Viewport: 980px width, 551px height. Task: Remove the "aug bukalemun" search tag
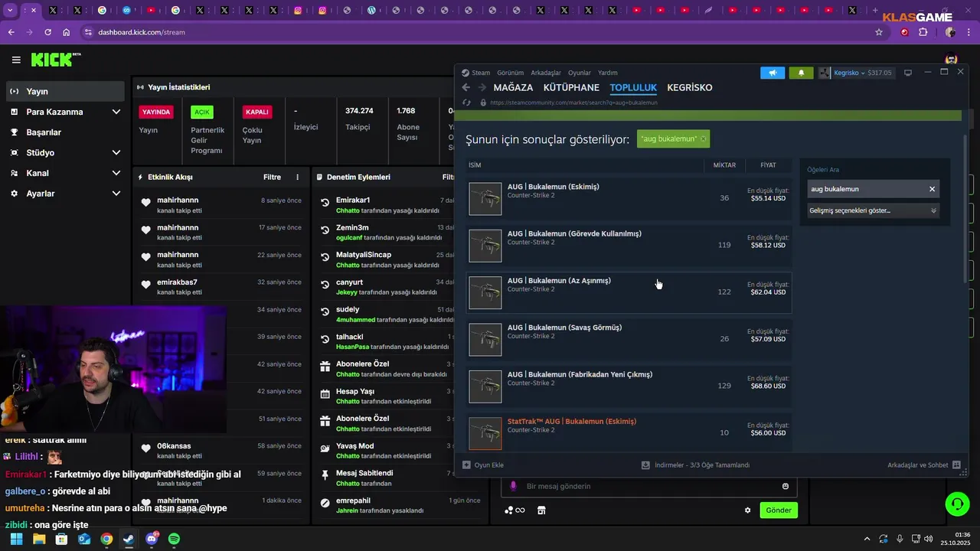[x=703, y=139]
